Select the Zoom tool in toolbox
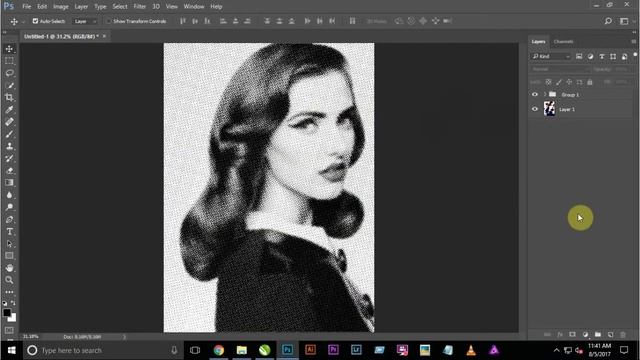 (x=9, y=280)
